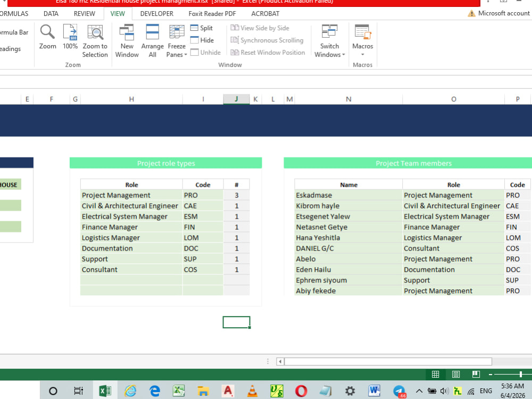This screenshot has width=532, height=399.
Task: Click the volume speaker icon
Action: pyautogui.click(x=444, y=391)
